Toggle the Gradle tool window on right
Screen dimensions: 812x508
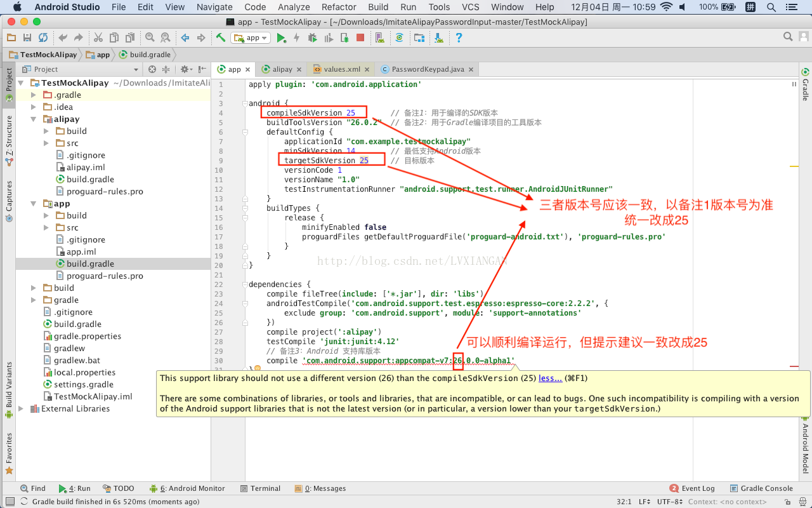point(804,84)
